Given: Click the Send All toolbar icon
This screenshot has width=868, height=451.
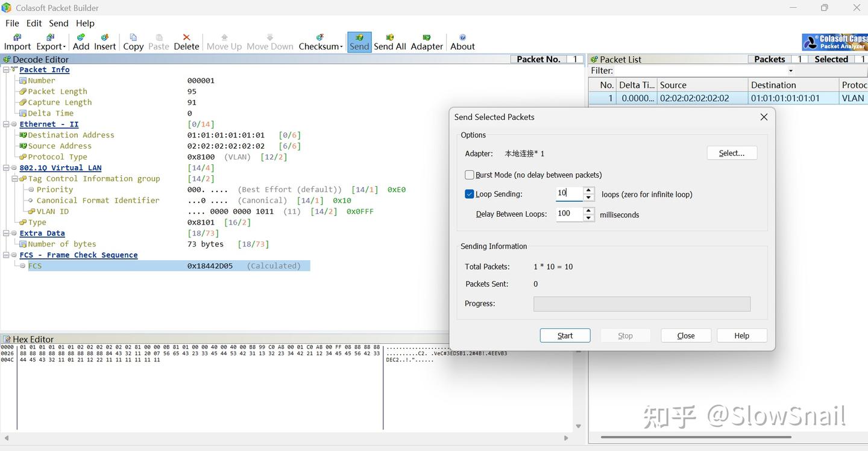Looking at the screenshot, I should [390, 42].
